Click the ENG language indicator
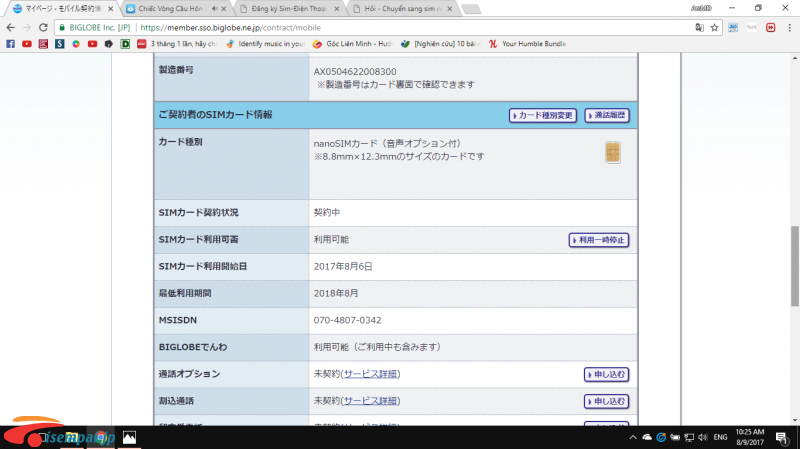800x449 pixels. click(720, 437)
